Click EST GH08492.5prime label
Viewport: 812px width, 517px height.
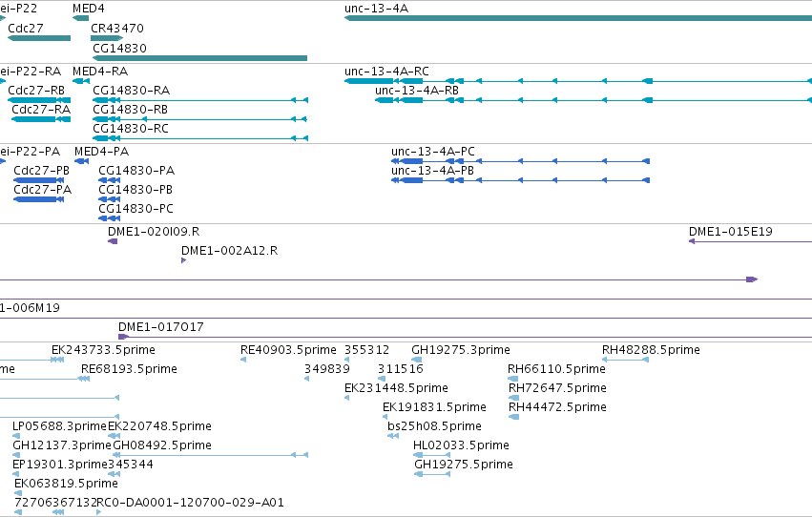pyautogui.click(x=162, y=445)
